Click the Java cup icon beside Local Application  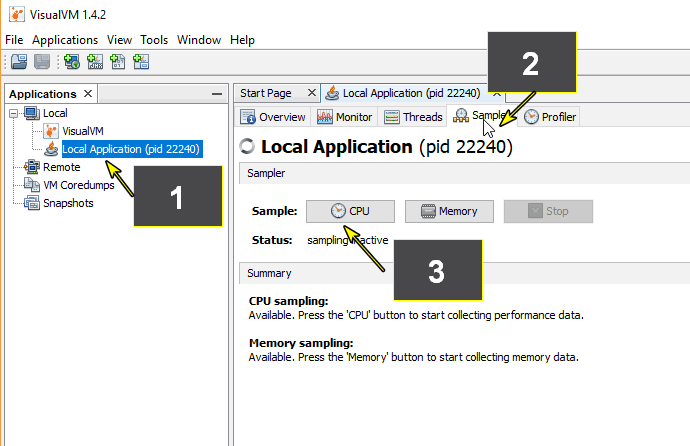pyautogui.click(x=51, y=149)
